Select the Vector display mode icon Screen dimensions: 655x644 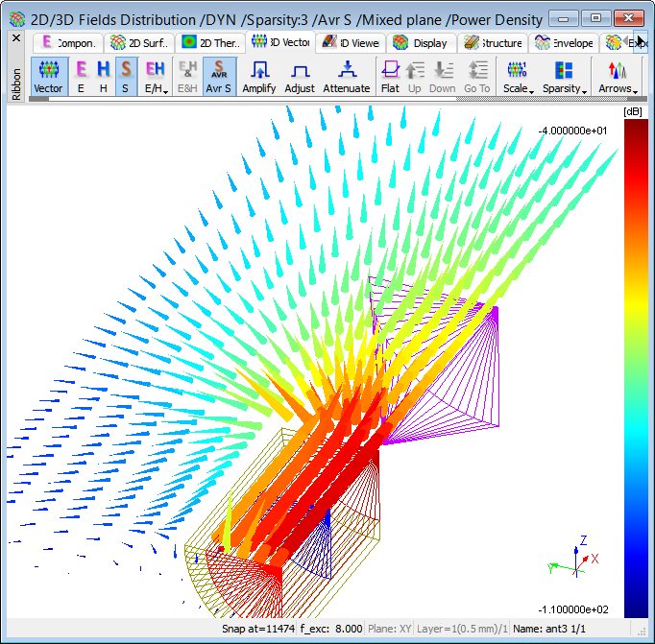[x=48, y=76]
